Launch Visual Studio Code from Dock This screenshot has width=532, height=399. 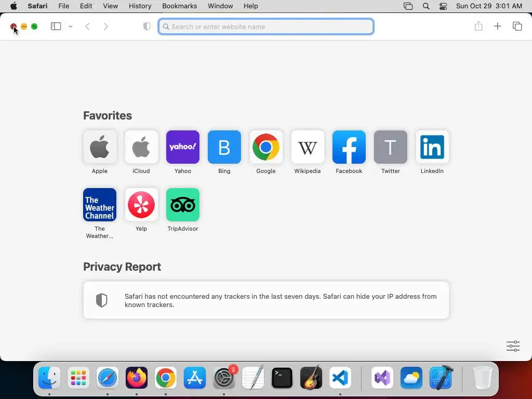(x=340, y=378)
